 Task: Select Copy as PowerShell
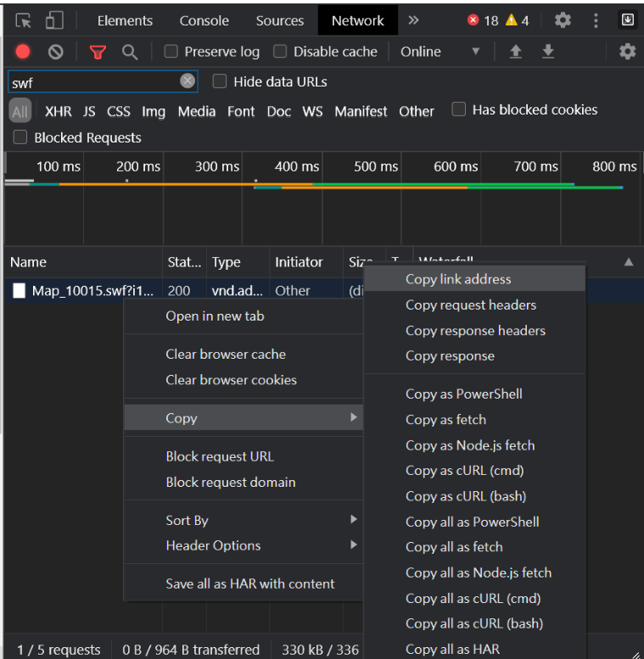[474, 394]
